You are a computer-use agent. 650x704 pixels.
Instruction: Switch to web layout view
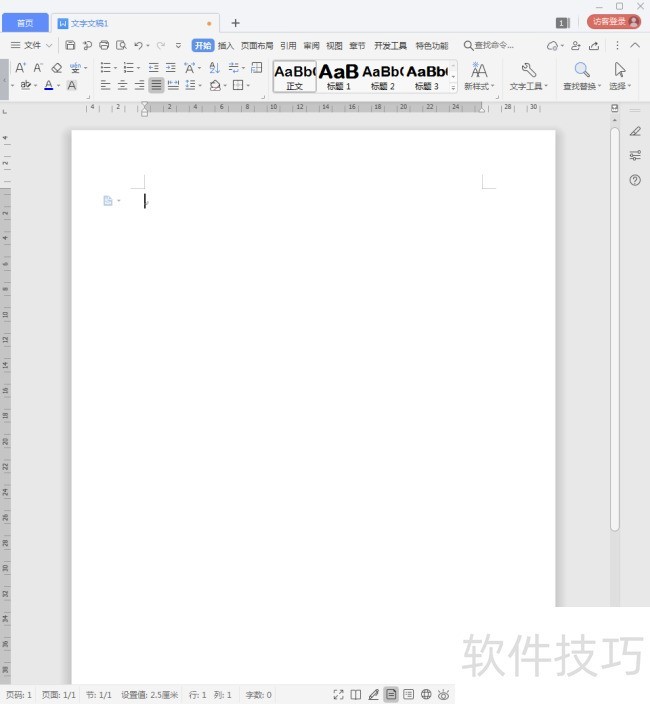(426, 695)
